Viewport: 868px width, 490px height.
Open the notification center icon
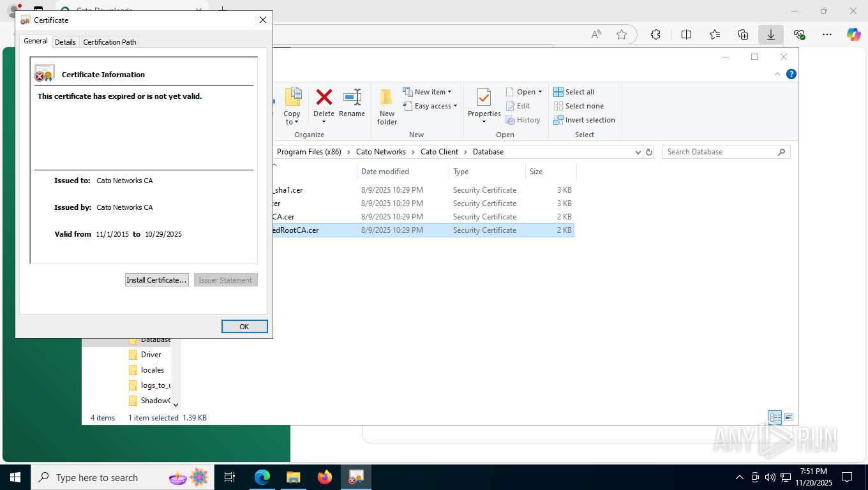click(x=847, y=477)
